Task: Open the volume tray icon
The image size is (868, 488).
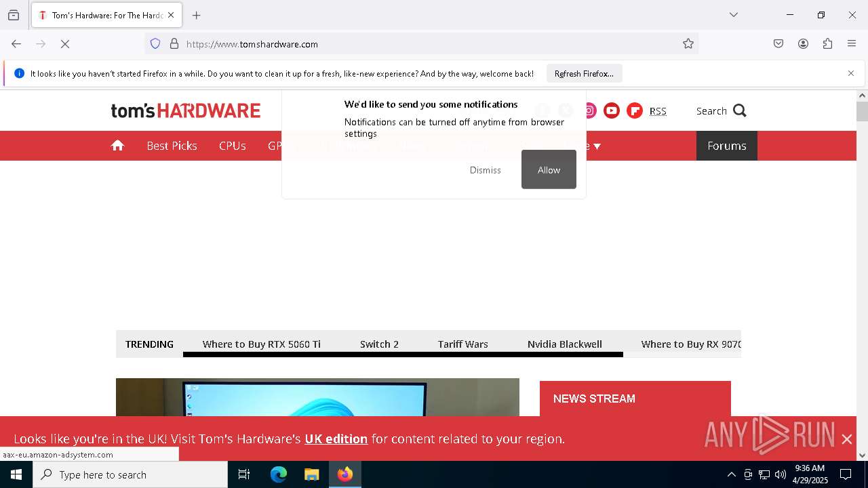Action: coord(781,474)
